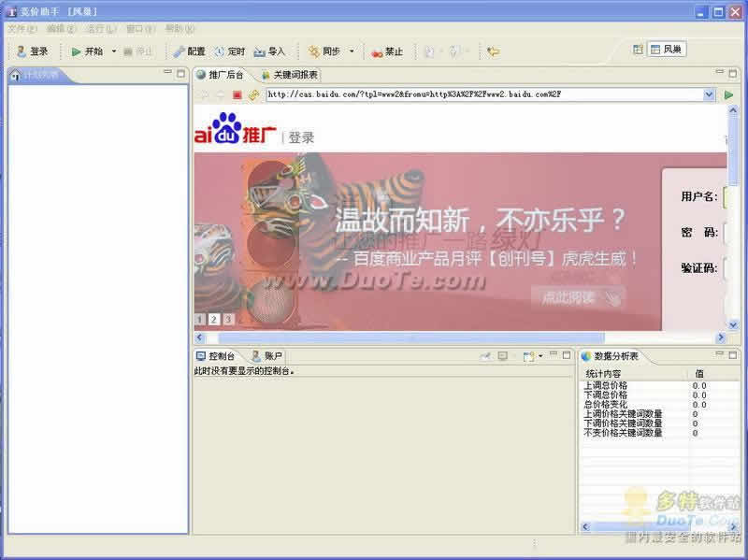This screenshot has width=748, height=560.
Task: Select the 风巢 perspective button
Action: 667,50
